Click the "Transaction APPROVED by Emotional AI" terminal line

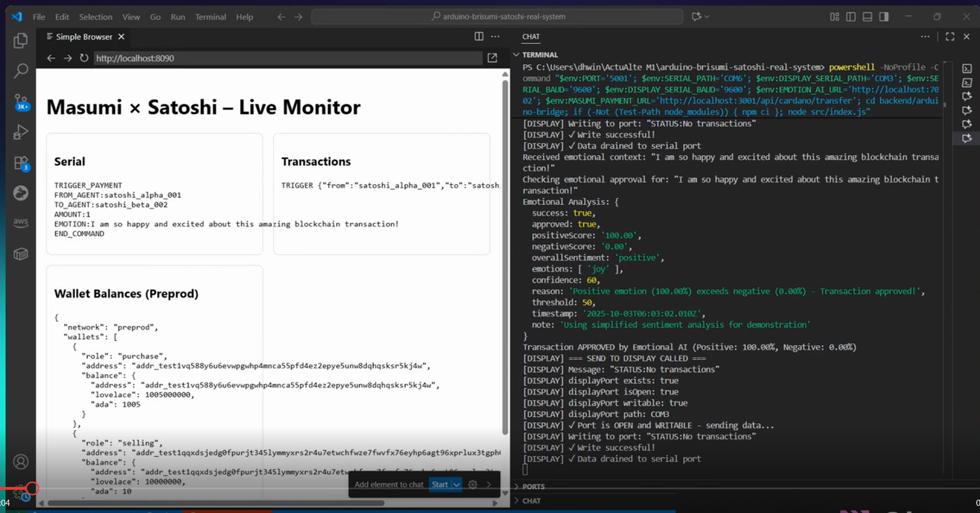click(x=689, y=347)
